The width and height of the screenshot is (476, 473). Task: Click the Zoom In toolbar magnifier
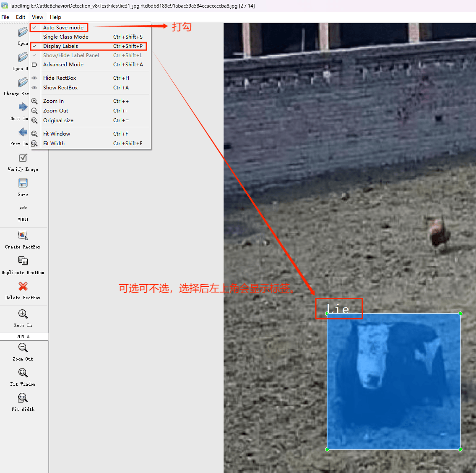point(23,314)
